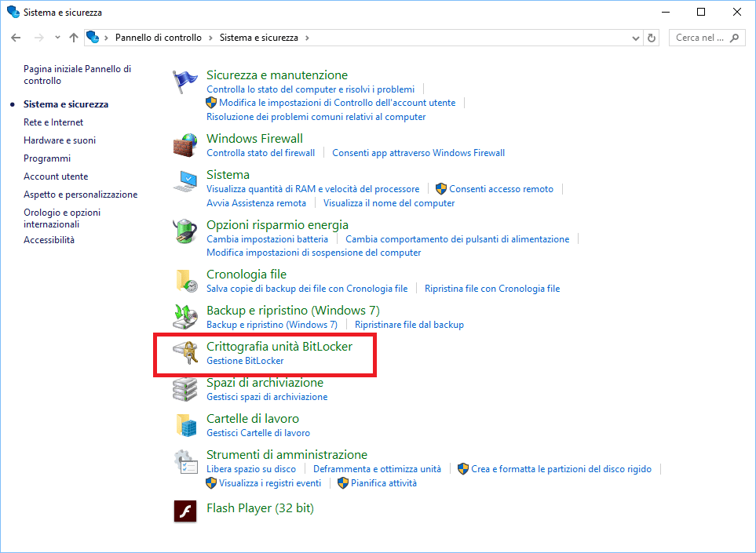Expand the address bar history dropdown

(635, 38)
